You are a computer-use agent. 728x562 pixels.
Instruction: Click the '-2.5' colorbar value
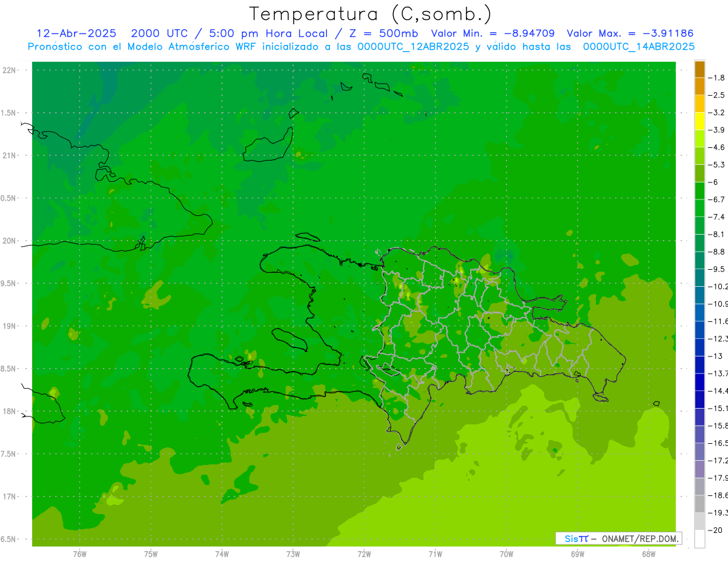click(x=716, y=95)
